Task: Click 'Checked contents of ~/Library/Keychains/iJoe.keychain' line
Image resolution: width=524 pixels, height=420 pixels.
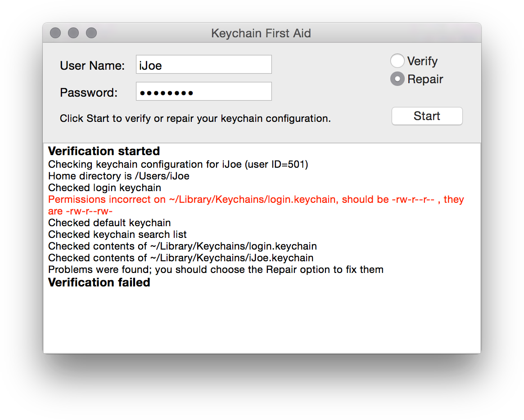Action: pyautogui.click(x=181, y=258)
